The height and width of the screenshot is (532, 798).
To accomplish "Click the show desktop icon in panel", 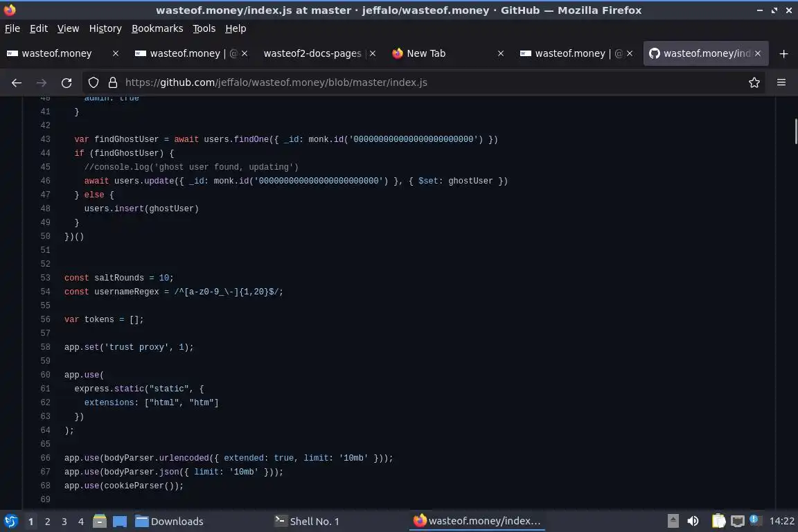I will (120, 521).
